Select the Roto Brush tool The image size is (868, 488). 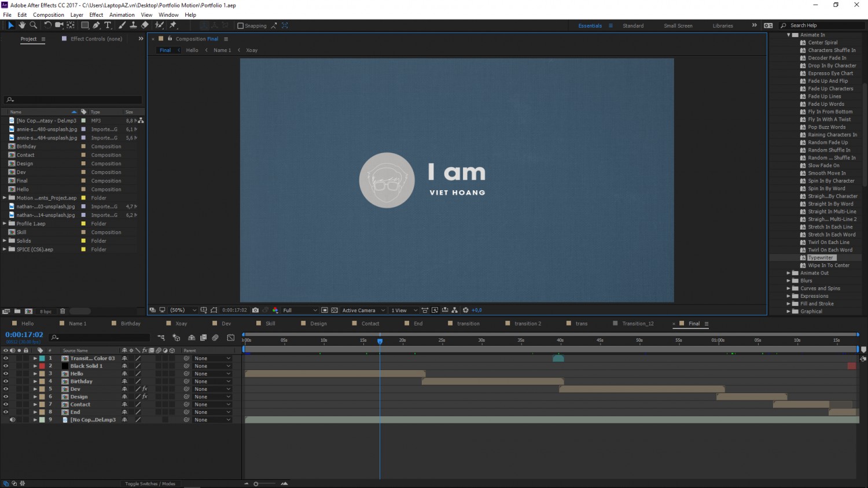pos(159,25)
